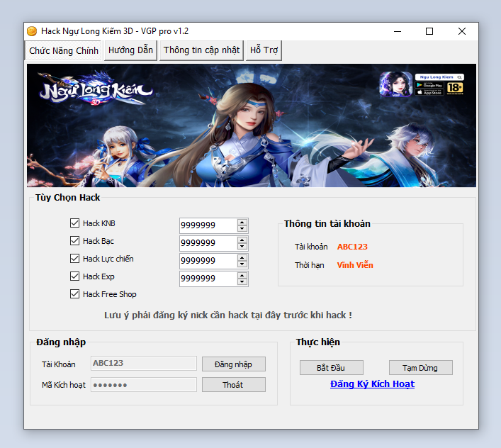The image size is (501, 448).
Task: Switch to the Thông tin cập nhật tab
Action: [202, 50]
